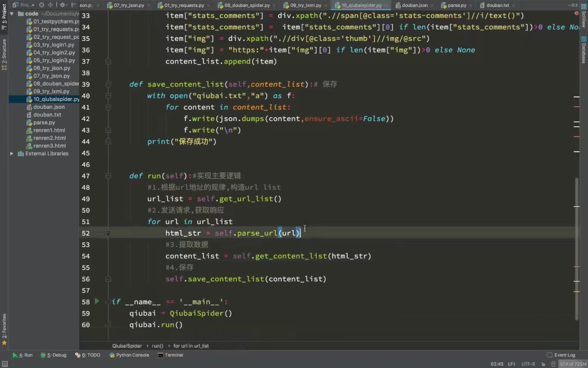
Task: Toggle the code fold arrow at line 47
Action: click(108, 176)
